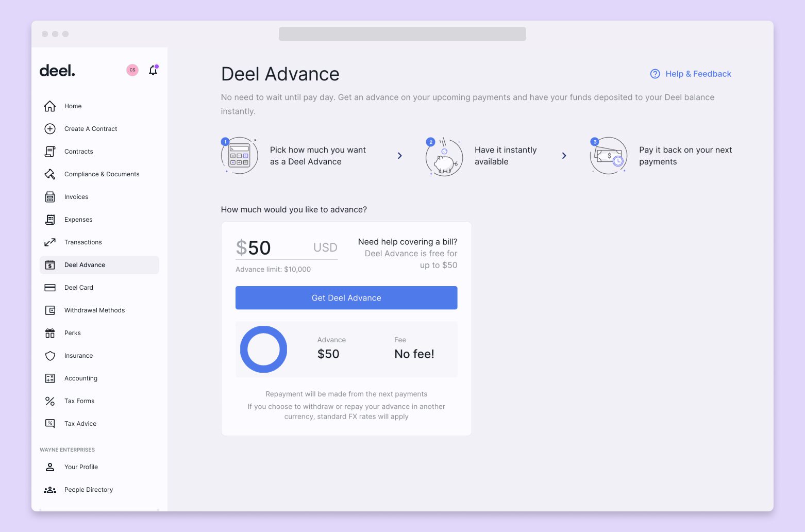Viewport: 805px width, 532px height.
Task: Select the Home icon in sidebar
Action: 49,106
